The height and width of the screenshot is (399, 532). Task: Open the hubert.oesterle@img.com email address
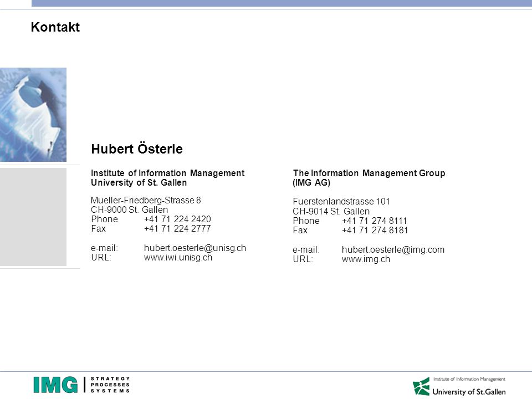click(393, 250)
